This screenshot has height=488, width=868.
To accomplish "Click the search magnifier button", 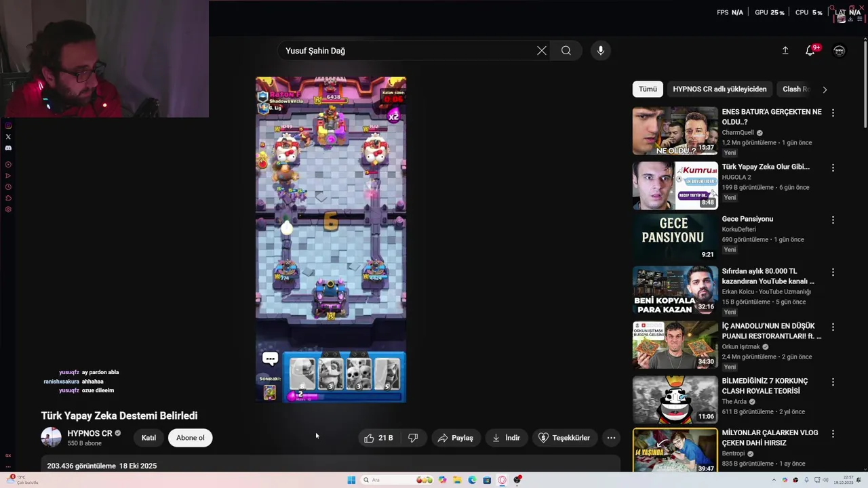I will click(x=566, y=51).
